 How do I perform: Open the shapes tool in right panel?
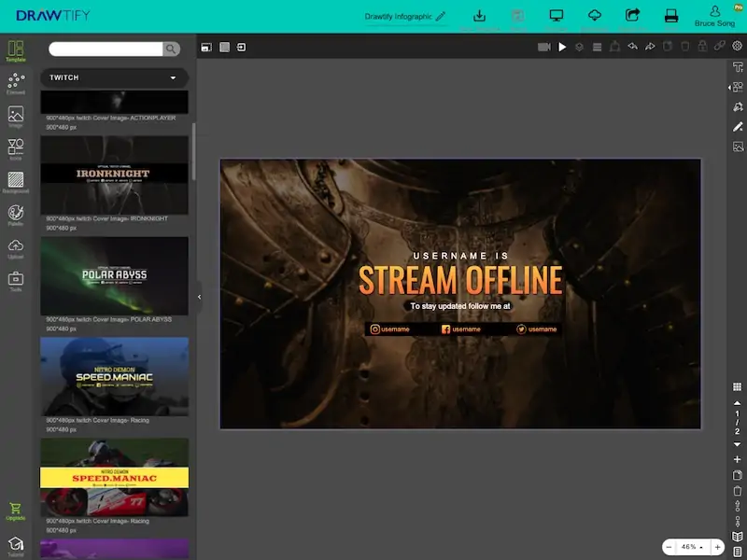point(738,87)
